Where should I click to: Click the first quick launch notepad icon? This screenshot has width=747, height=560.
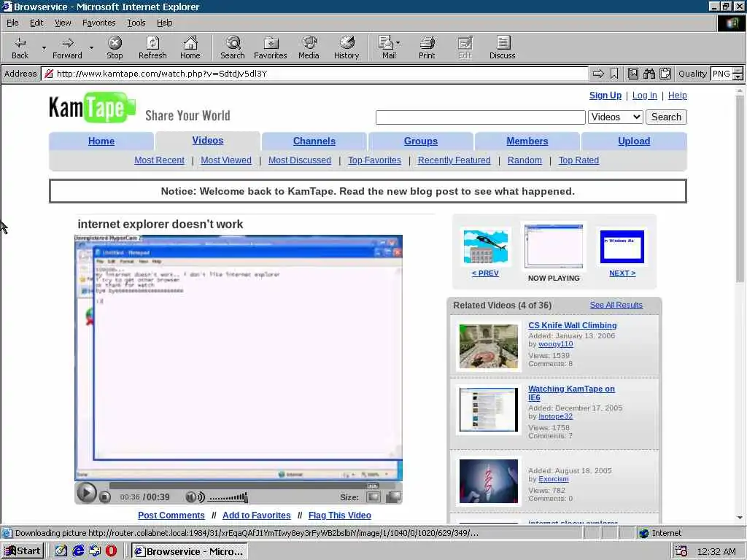point(61,551)
